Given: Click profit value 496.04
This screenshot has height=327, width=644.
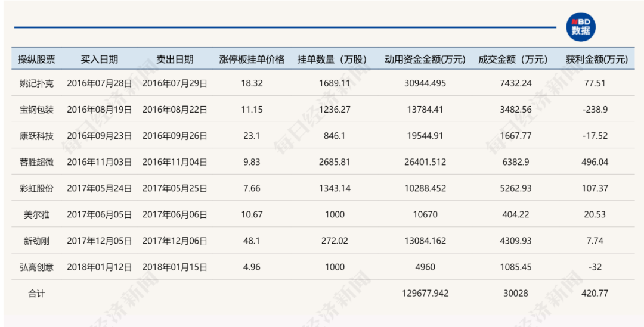Looking at the screenshot, I should point(595,162).
